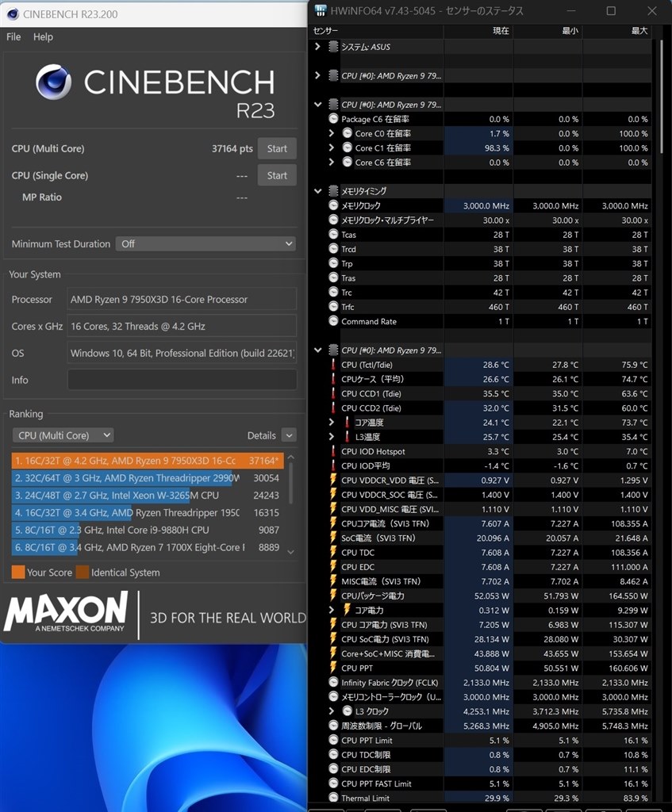Open the File menu in Cinebench
This screenshot has width=672, height=812.
tap(13, 36)
